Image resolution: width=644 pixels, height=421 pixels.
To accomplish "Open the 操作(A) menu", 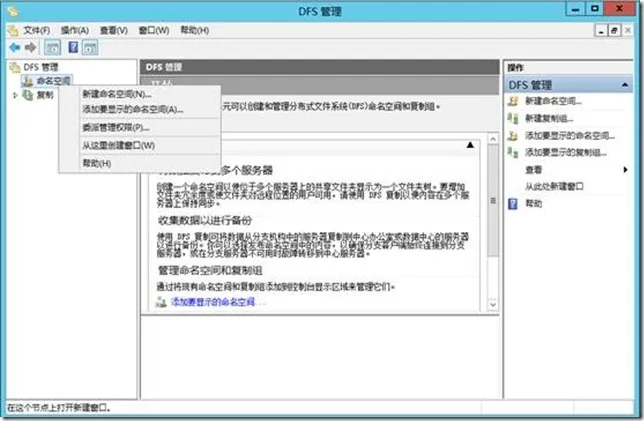I will [x=75, y=30].
